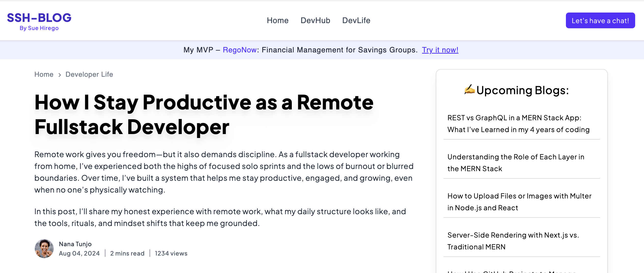Screen dimensions: 644x273
Task: Open the Home navigation item
Action: [278, 20]
